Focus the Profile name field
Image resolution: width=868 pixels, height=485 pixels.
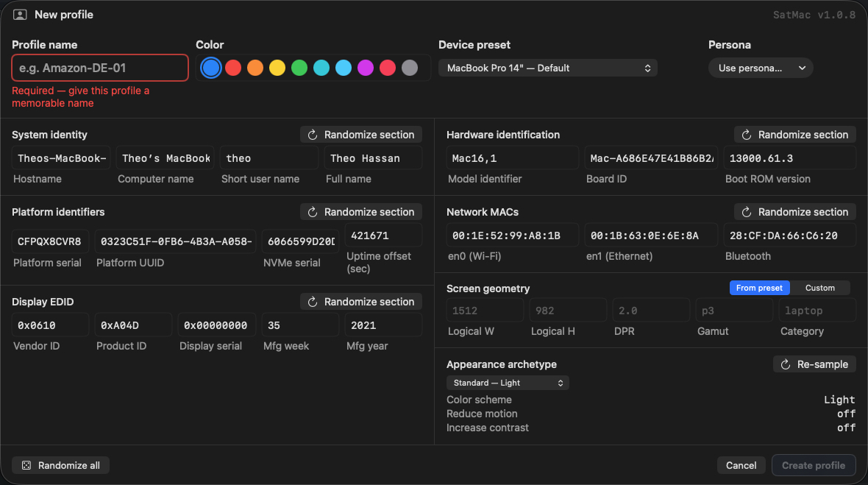100,68
